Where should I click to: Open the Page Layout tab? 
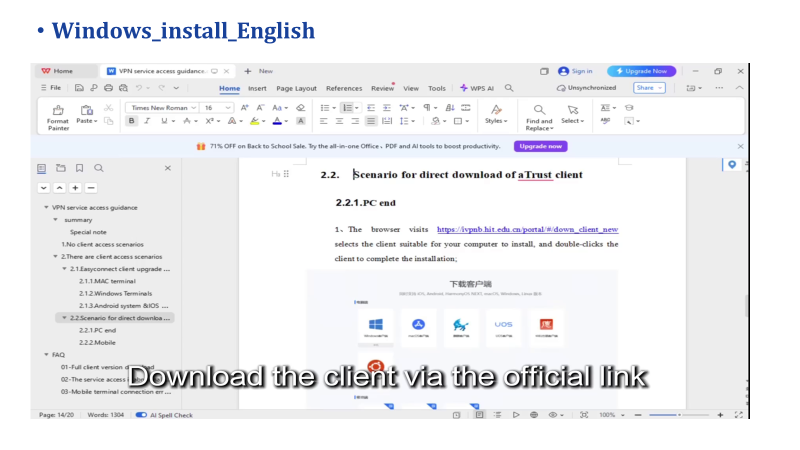tap(296, 88)
